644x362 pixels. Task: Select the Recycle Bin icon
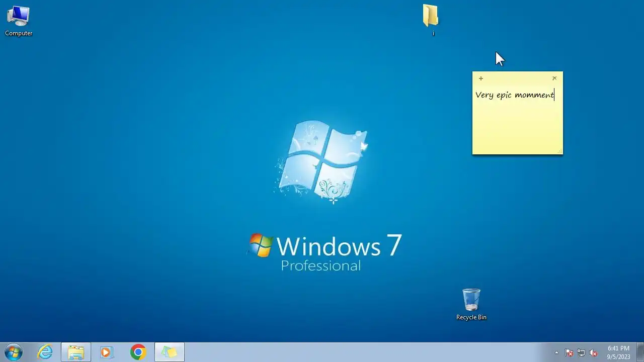point(471,304)
